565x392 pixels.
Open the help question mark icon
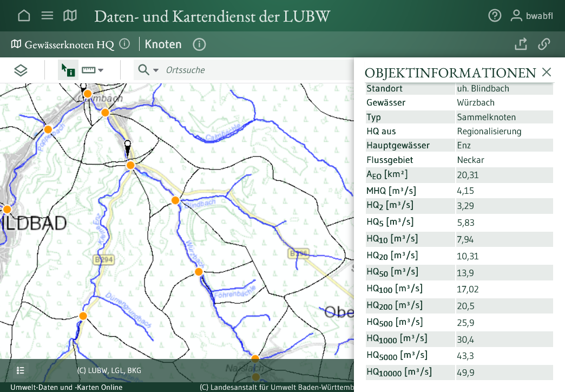(x=495, y=16)
